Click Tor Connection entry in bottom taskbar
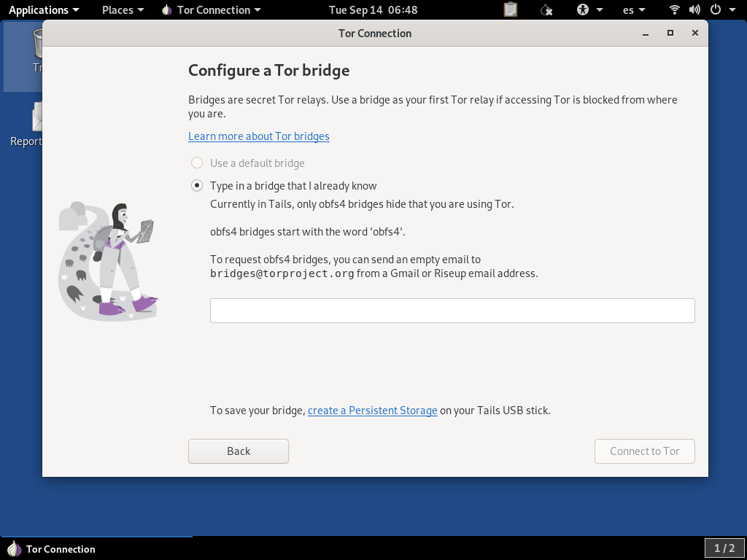This screenshot has width=747, height=560. coord(97,549)
